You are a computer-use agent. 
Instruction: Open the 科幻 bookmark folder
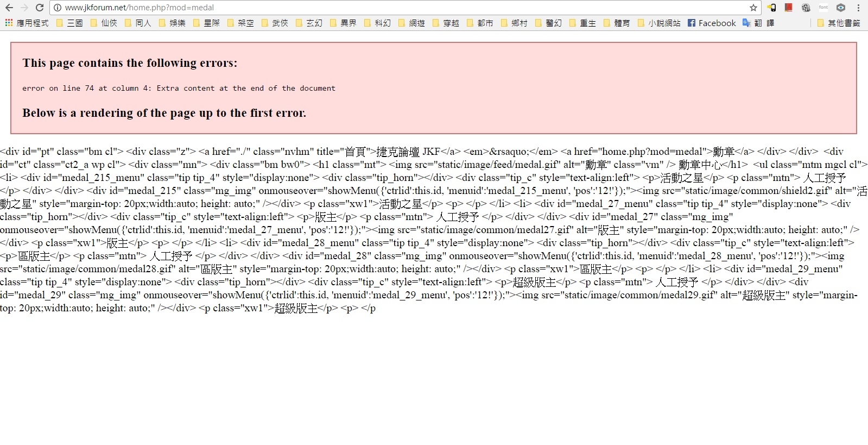tap(377, 23)
